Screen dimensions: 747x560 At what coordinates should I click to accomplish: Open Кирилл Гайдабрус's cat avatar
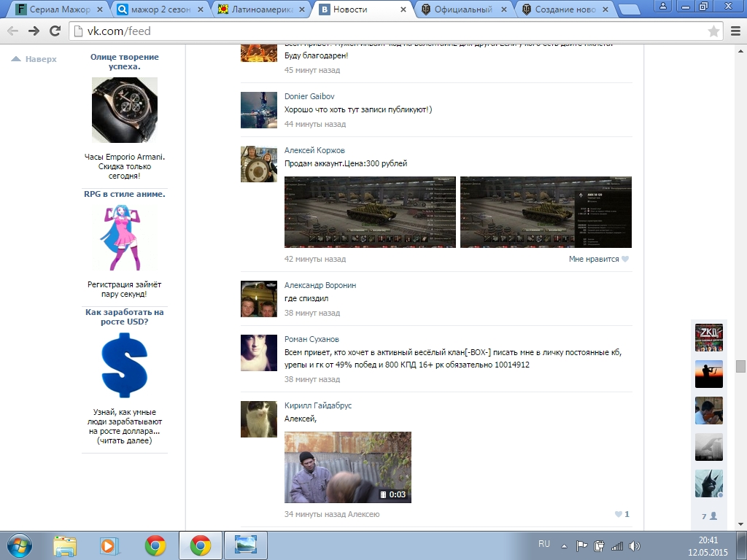(259, 419)
